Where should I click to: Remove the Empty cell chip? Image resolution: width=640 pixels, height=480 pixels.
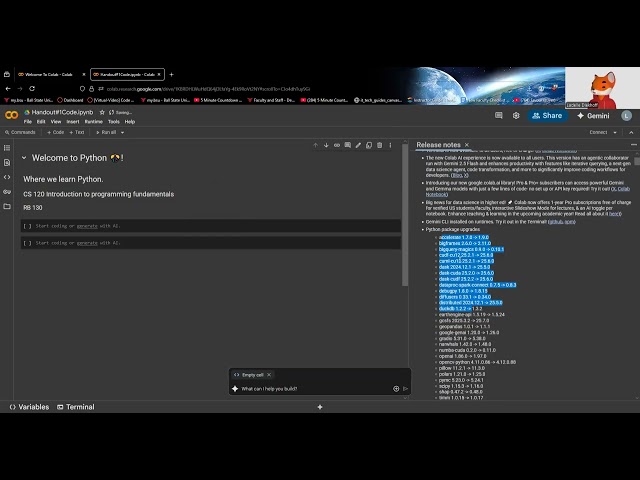pos(269,375)
